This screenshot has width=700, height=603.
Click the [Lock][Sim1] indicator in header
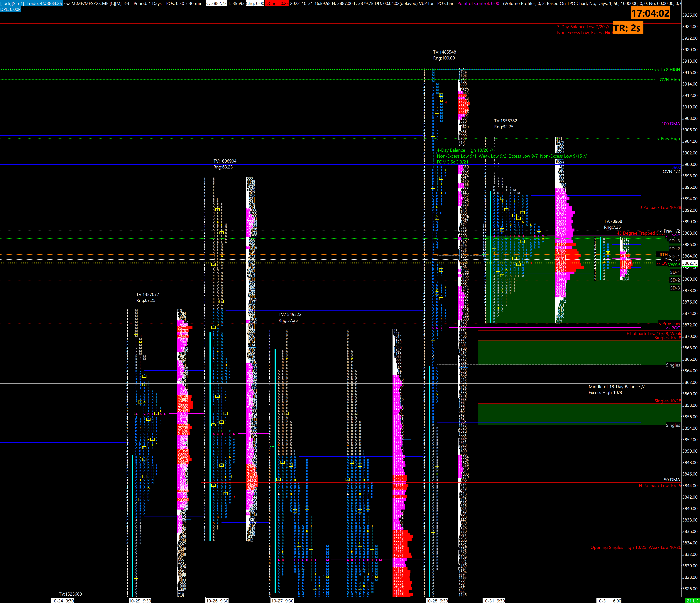click(x=12, y=3)
